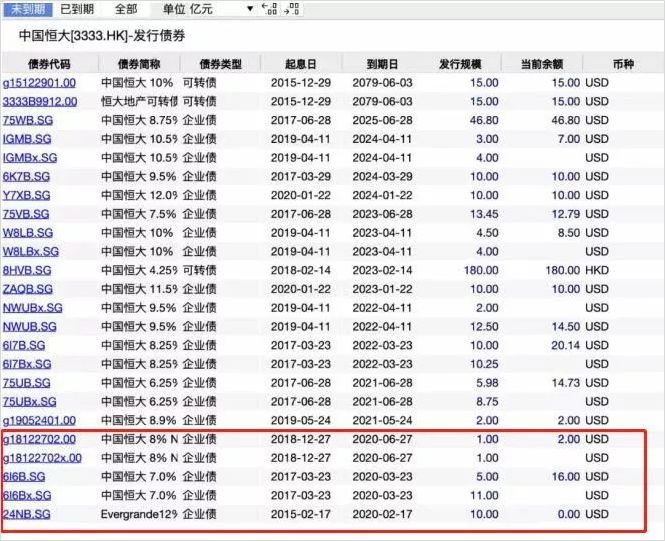Screen dimensions: 665x541
Task: Open bond link ZAQB.SG
Action: tap(28, 289)
